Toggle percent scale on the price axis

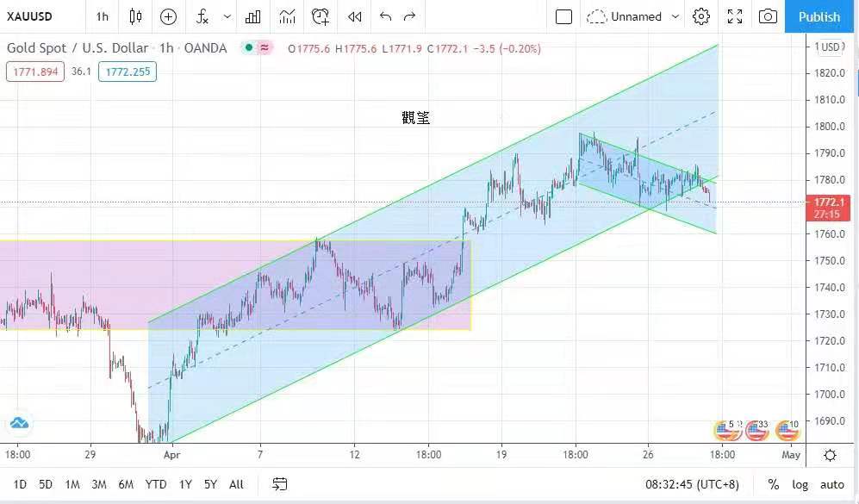(x=774, y=484)
